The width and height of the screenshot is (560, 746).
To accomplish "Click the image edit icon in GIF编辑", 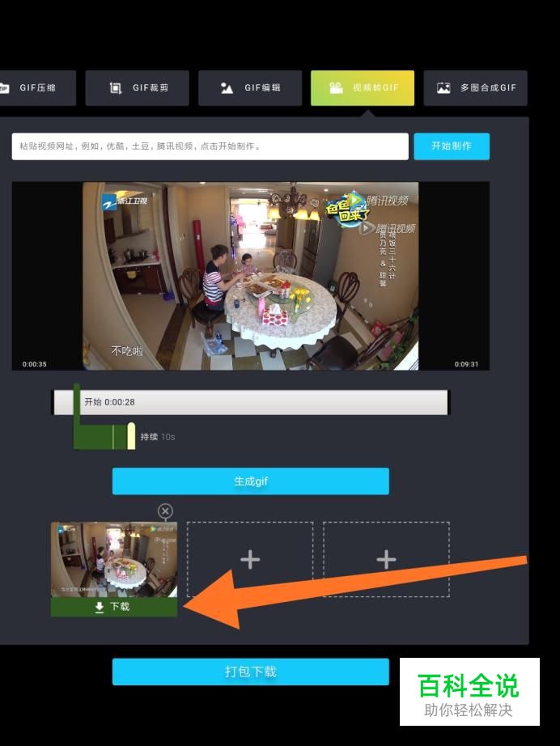I will coord(227,88).
